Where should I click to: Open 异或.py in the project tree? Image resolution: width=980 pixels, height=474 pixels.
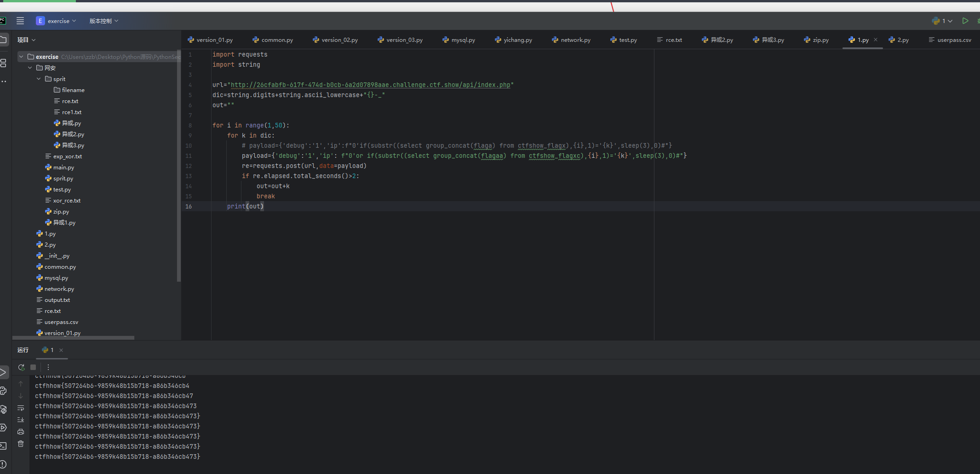pos(67,123)
